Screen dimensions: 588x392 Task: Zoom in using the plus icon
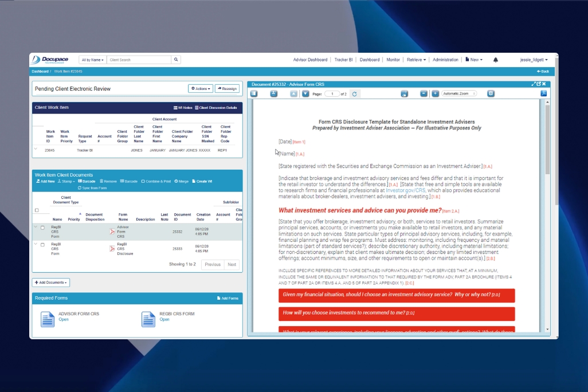click(435, 93)
